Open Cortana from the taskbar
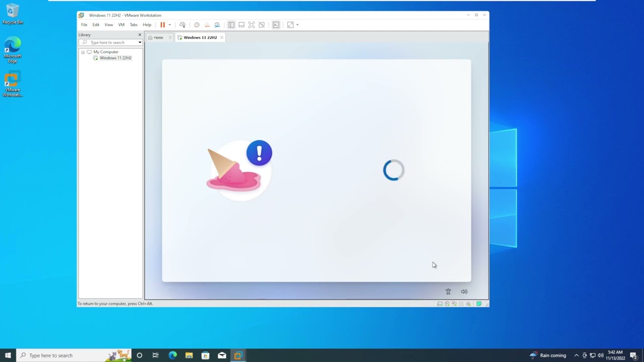The width and height of the screenshot is (644, 362). (x=139, y=355)
